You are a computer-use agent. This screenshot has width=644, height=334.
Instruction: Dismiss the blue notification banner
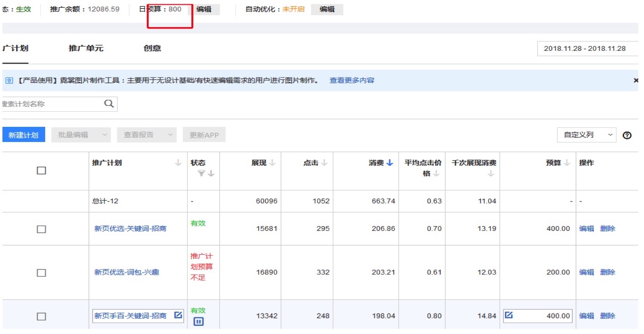pyautogui.click(x=636, y=81)
